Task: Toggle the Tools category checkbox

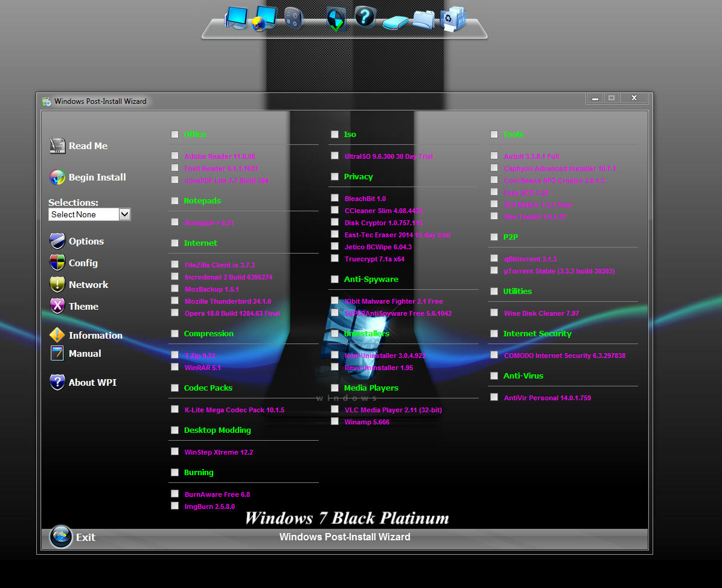Action: click(x=494, y=135)
